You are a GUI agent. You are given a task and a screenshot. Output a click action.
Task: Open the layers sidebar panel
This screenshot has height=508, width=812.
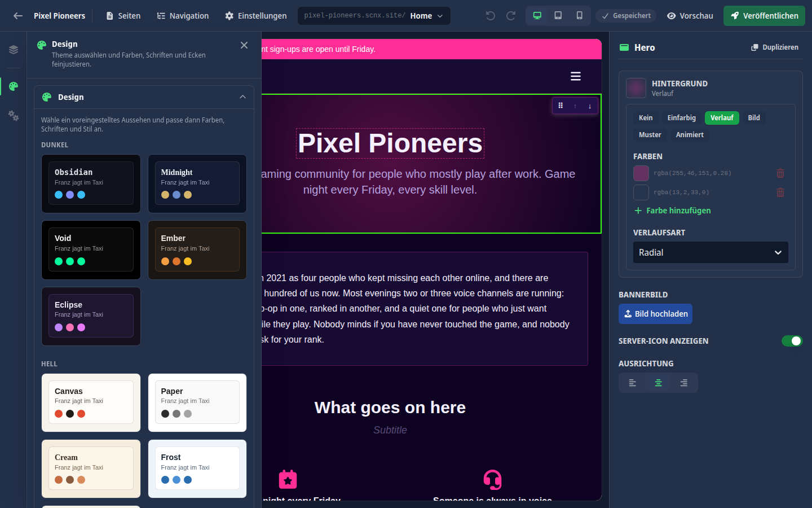(14, 50)
